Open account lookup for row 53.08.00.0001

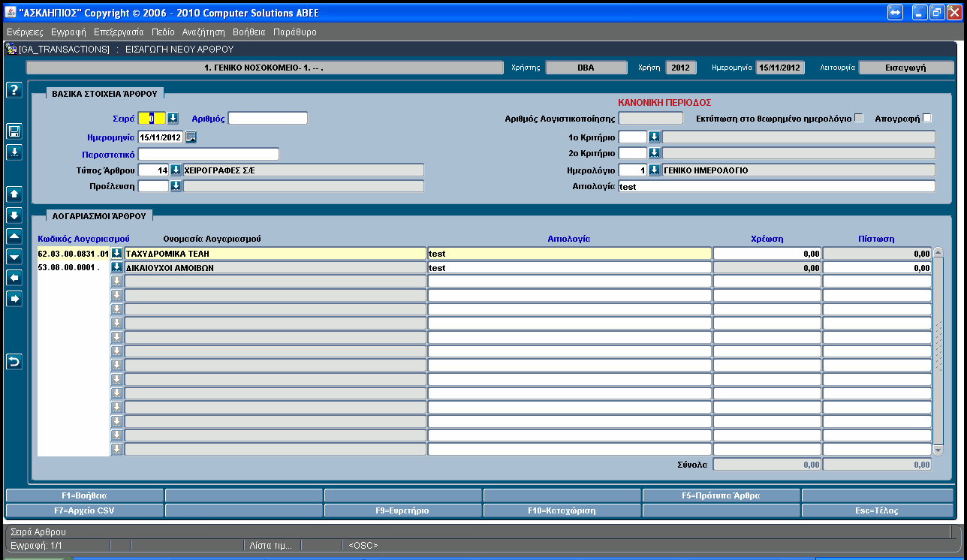(x=116, y=267)
